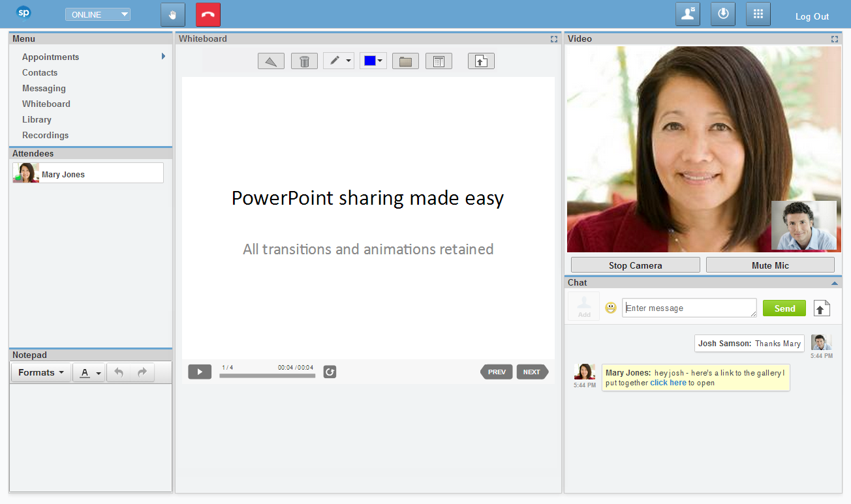Open the Formats dropdown in Notepad
Screen dimensions: 851x504
pos(41,373)
